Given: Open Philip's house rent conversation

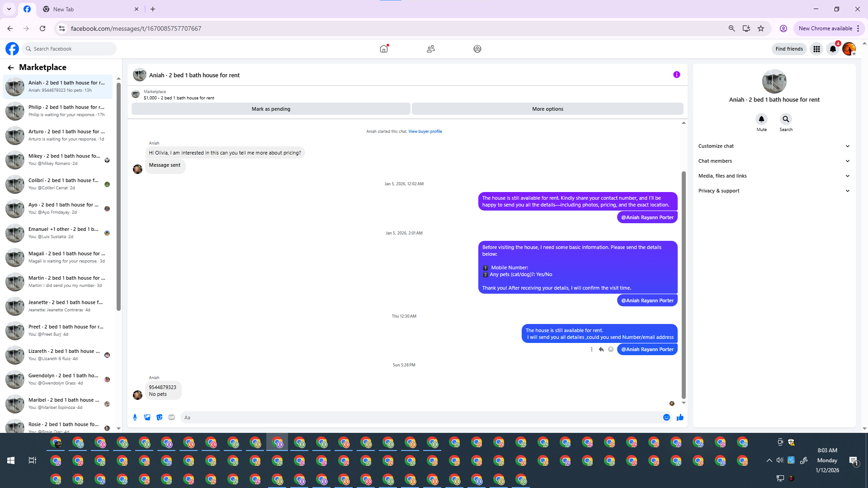Looking at the screenshot, I should [59, 111].
